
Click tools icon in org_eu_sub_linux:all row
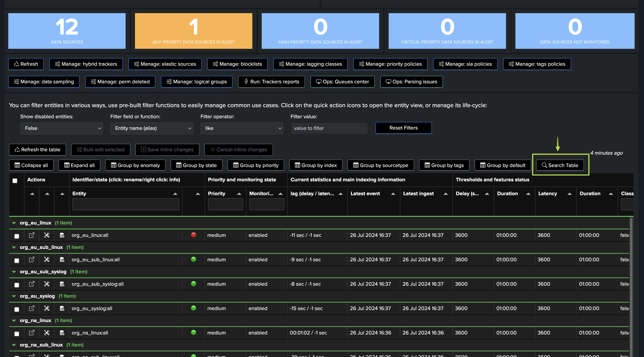47,260
